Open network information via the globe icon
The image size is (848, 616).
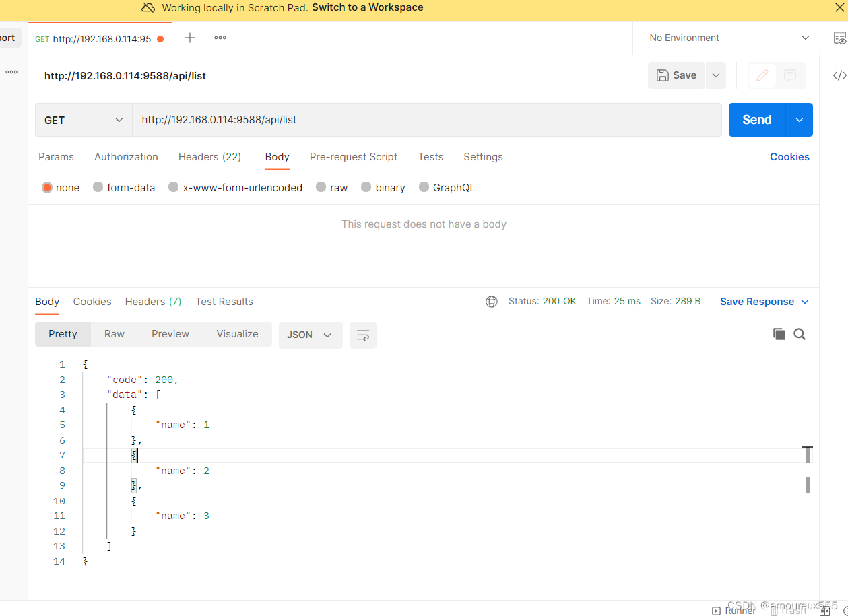491,301
